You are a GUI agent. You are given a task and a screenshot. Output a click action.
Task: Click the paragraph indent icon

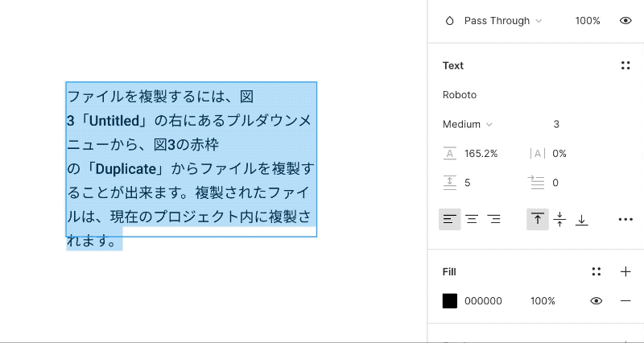coord(537,183)
